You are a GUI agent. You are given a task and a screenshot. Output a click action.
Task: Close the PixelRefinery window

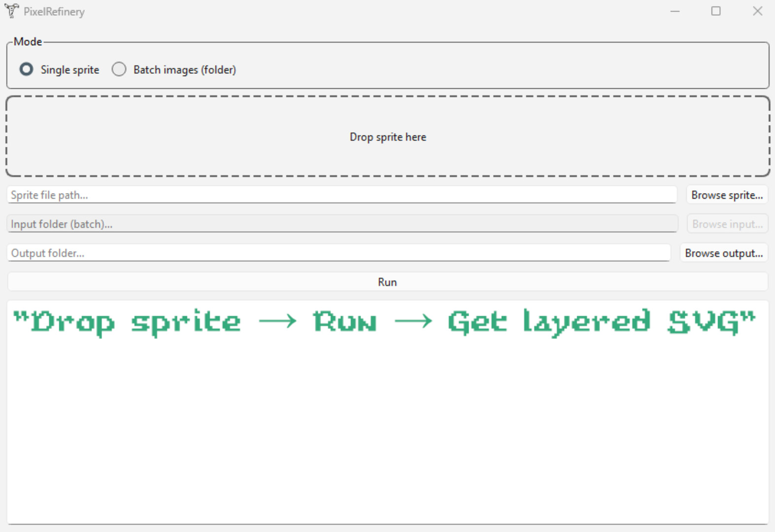(x=757, y=11)
